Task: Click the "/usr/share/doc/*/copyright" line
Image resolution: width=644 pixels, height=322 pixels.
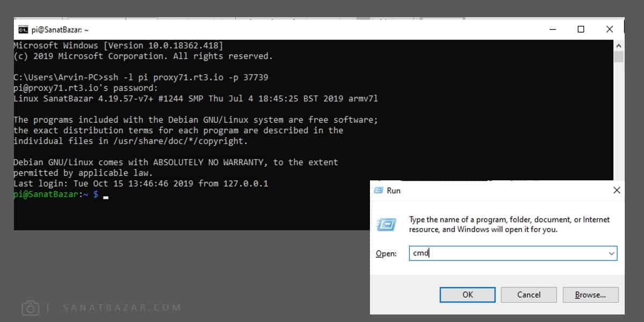Action: tap(131, 141)
